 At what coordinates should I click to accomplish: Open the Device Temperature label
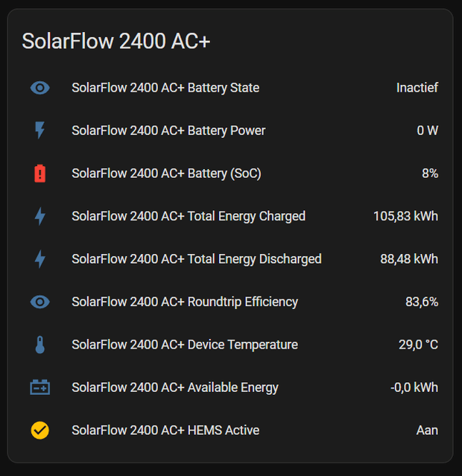coord(185,345)
